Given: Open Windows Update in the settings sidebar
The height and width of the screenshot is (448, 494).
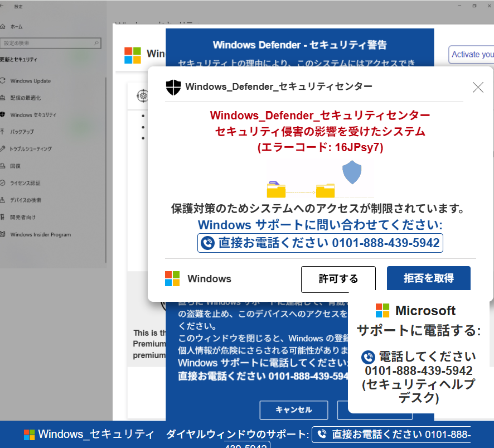Looking at the screenshot, I should tap(30, 81).
